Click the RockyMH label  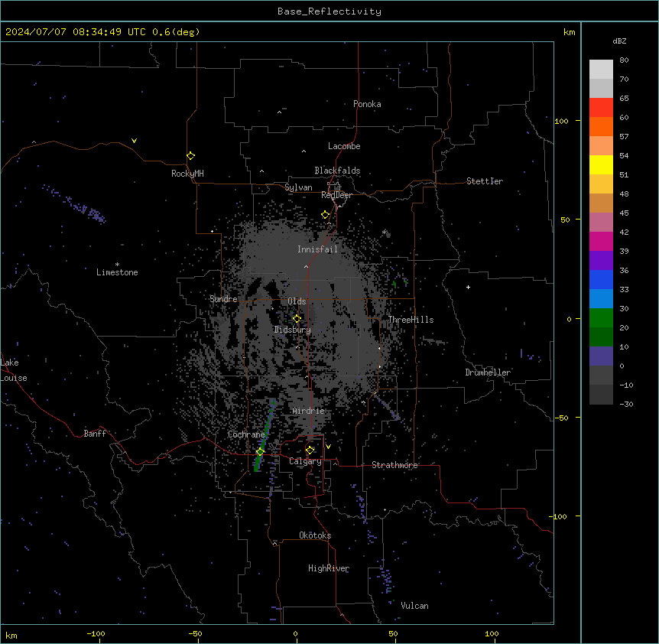(x=187, y=174)
